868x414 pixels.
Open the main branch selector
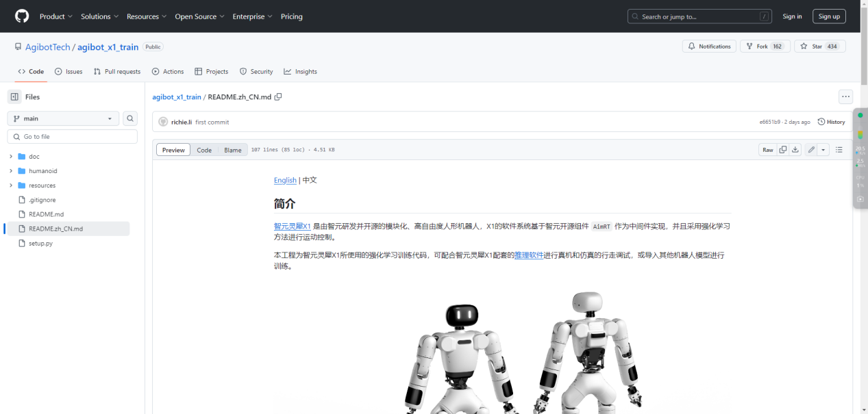pyautogui.click(x=63, y=118)
